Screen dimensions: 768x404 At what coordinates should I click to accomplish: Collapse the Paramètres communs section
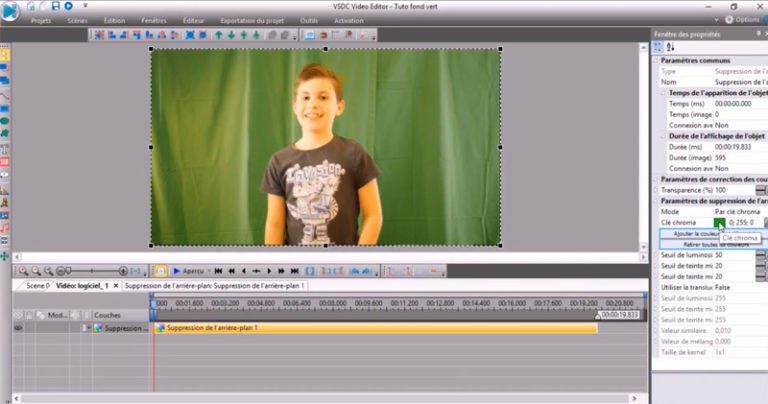tap(657, 60)
